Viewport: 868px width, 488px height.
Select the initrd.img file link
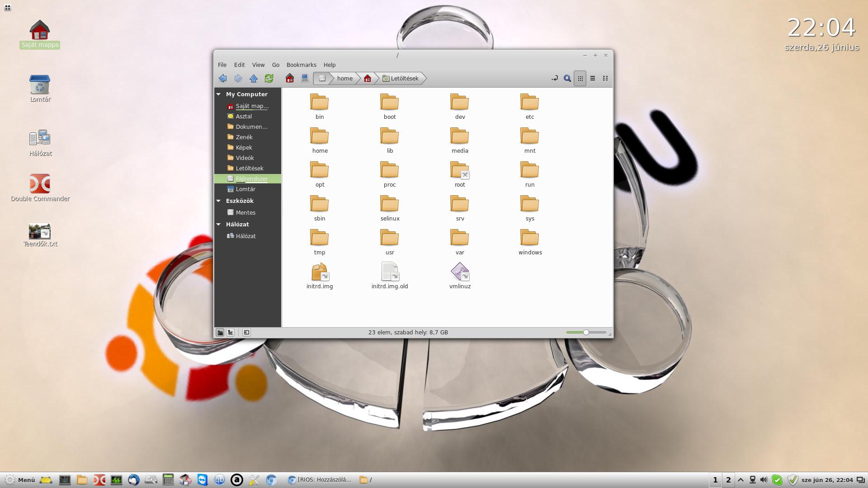pyautogui.click(x=320, y=276)
